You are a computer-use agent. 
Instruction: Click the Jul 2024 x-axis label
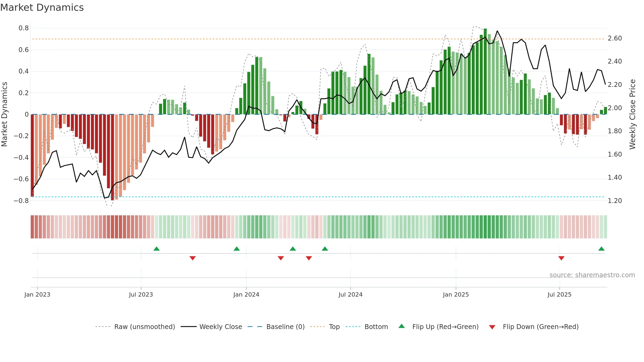350,294
